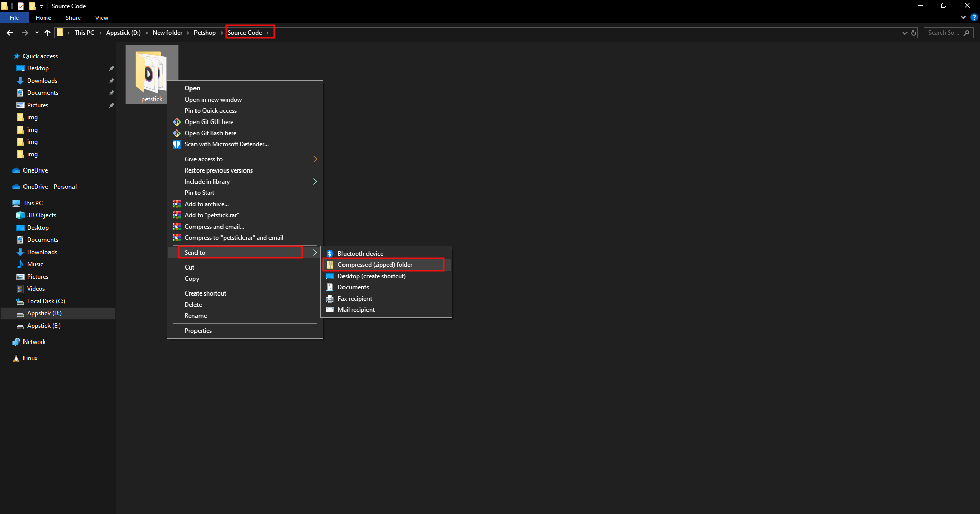Click the Back navigation arrow
Image resolution: width=980 pixels, height=514 pixels.
[x=10, y=33]
